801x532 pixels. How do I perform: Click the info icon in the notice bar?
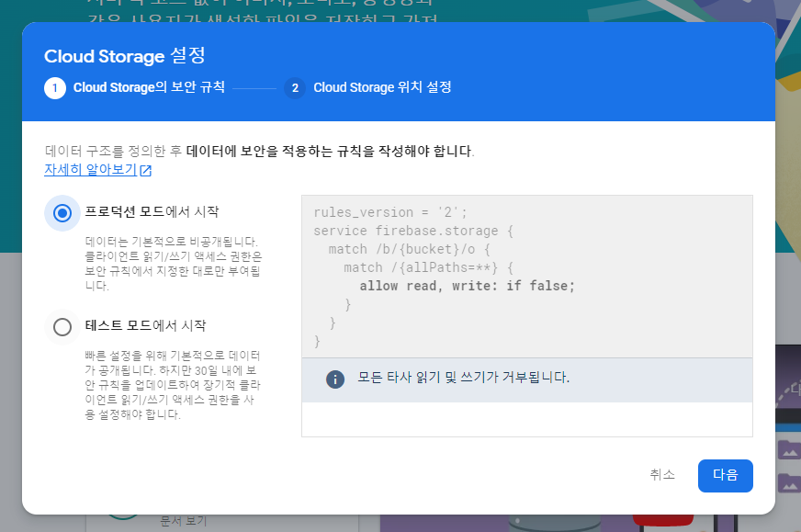[x=335, y=379]
